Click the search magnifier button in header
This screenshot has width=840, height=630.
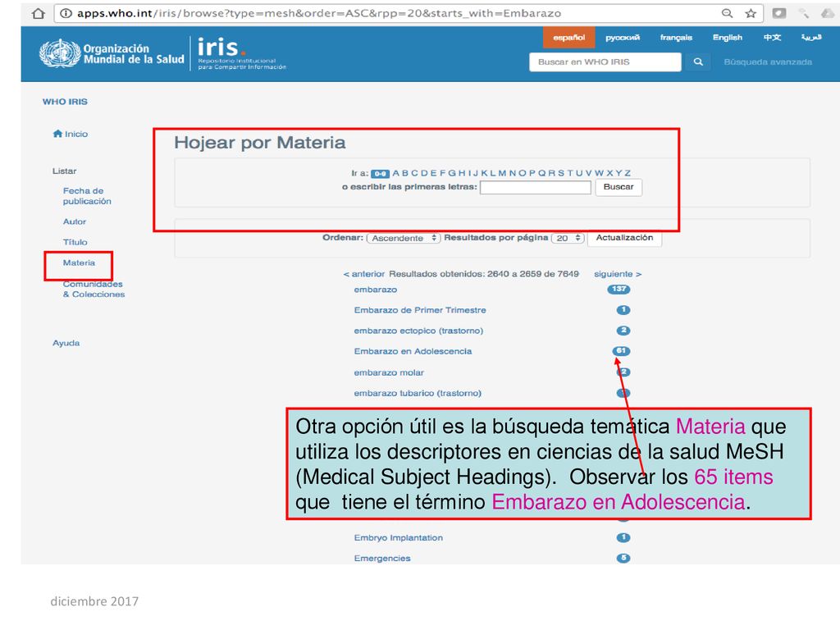click(x=698, y=62)
